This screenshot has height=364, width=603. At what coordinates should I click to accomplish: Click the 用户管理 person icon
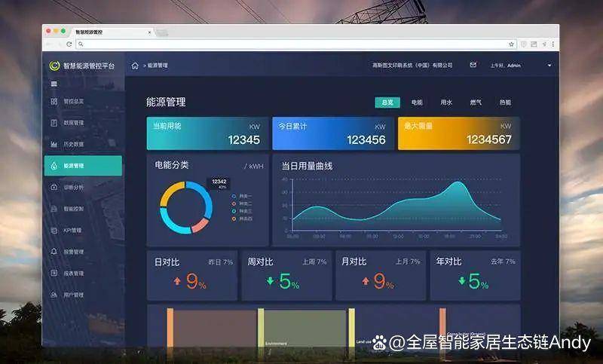point(54,295)
